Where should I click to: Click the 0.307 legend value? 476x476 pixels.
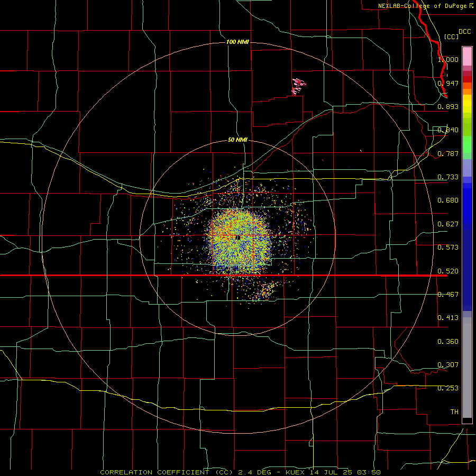click(448, 365)
